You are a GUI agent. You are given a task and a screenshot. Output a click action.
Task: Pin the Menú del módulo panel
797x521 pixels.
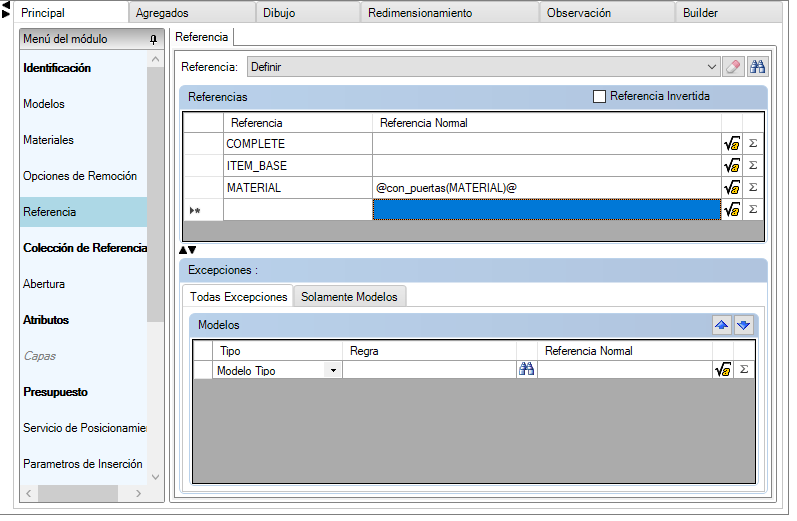click(153, 39)
